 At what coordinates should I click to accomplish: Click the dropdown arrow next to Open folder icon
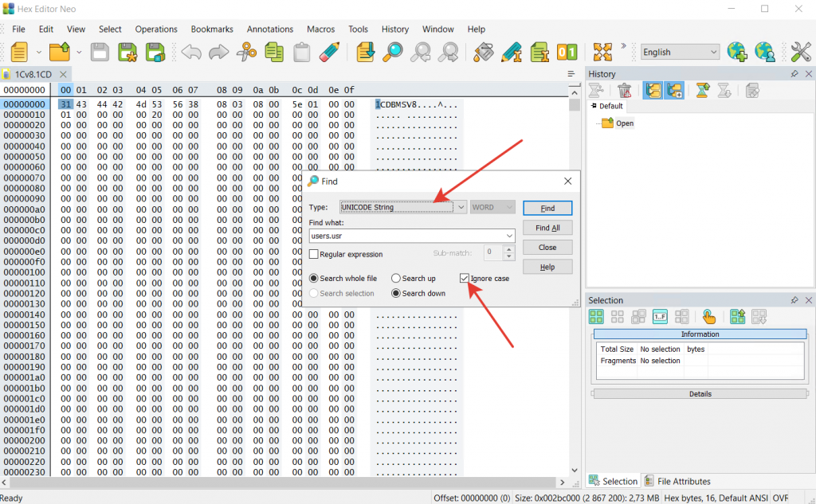click(x=79, y=52)
